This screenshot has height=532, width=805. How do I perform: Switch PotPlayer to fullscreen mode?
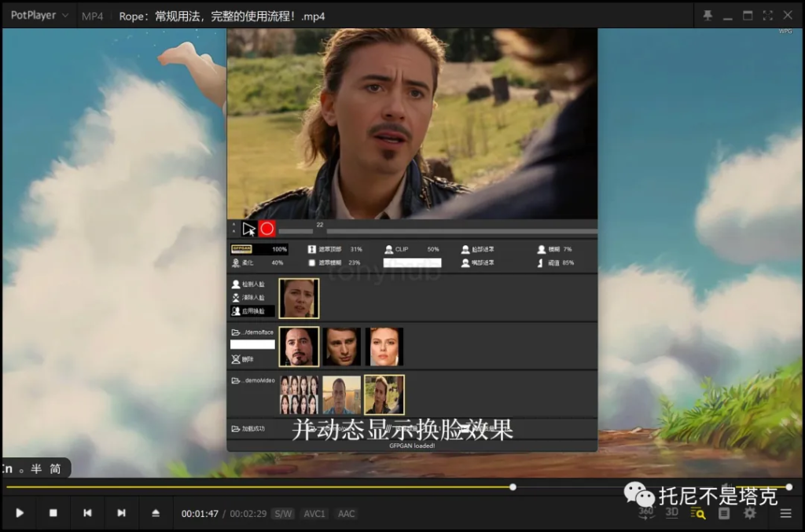pyautogui.click(x=767, y=16)
